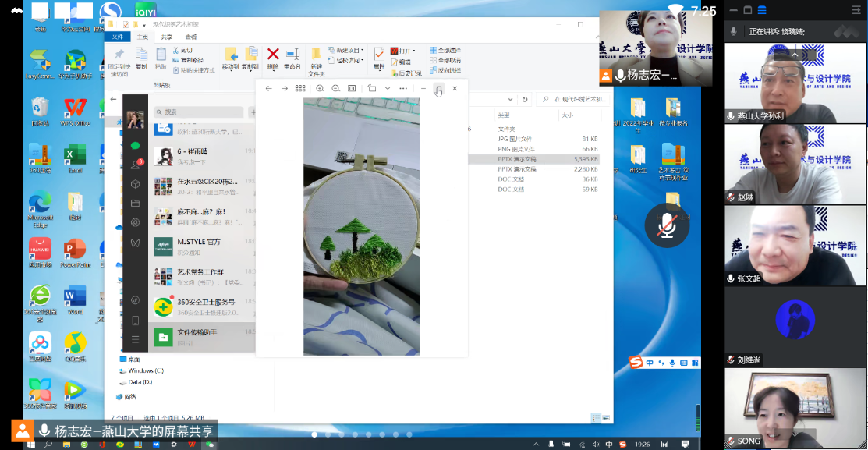Screen dimensions: 868x450
Task: Click the zoom in magnifier in image viewer
Action: [320, 89]
